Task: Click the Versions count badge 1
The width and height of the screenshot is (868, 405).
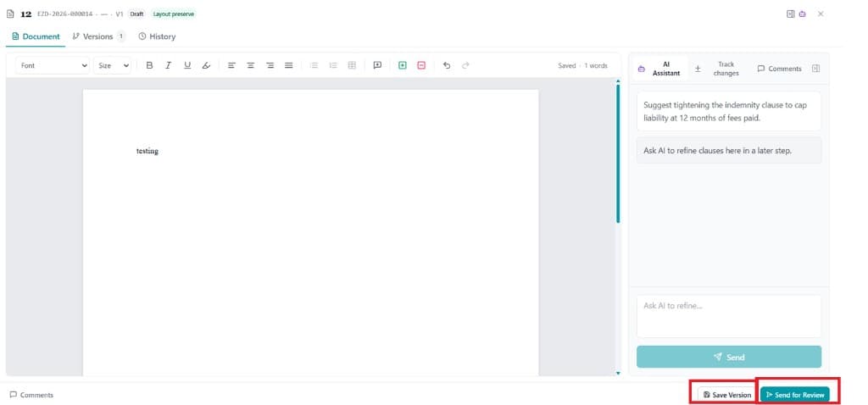Action: 121,36
